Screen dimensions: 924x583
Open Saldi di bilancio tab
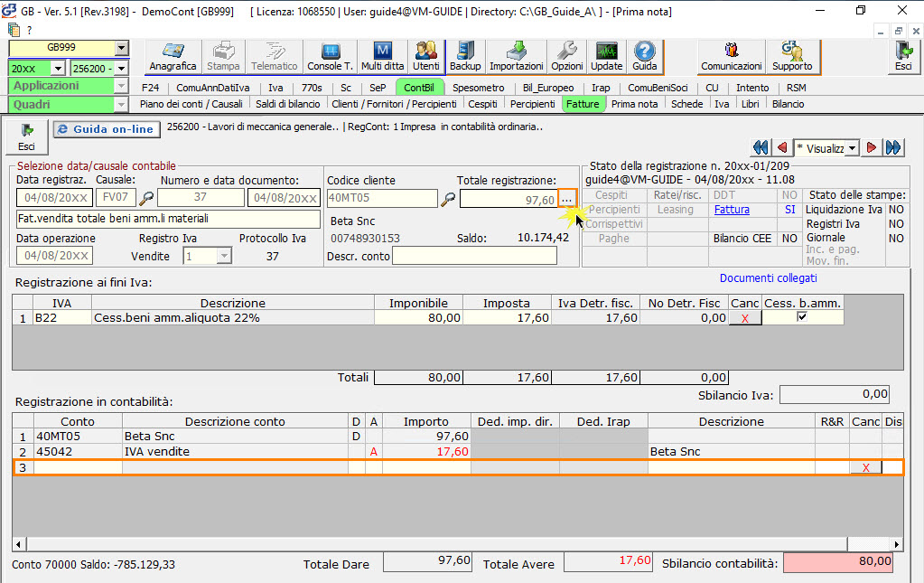(287, 104)
